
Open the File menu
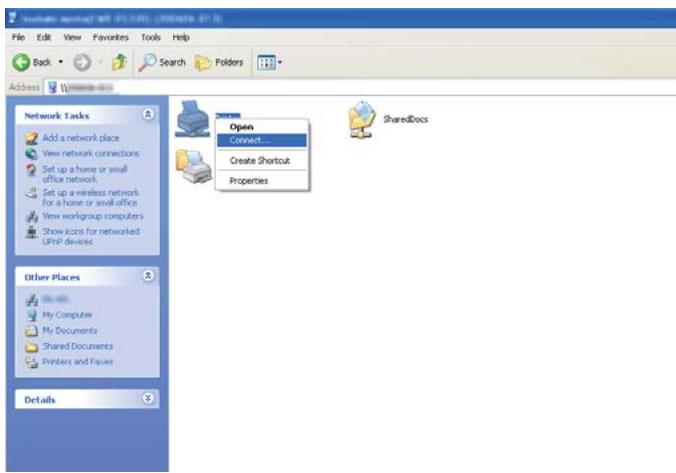(18, 38)
